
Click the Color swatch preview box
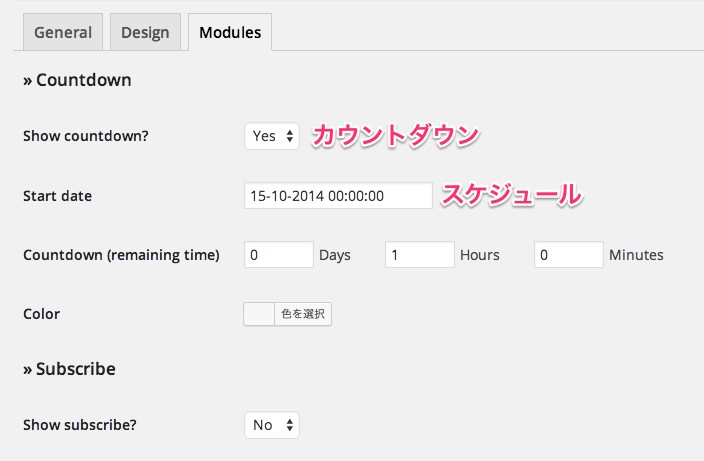(259, 314)
